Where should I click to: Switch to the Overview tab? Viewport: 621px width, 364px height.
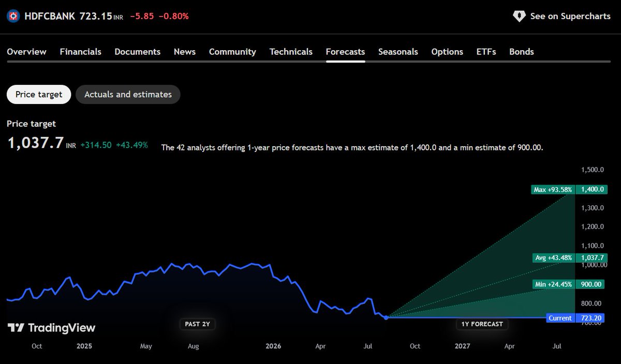point(26,52)
